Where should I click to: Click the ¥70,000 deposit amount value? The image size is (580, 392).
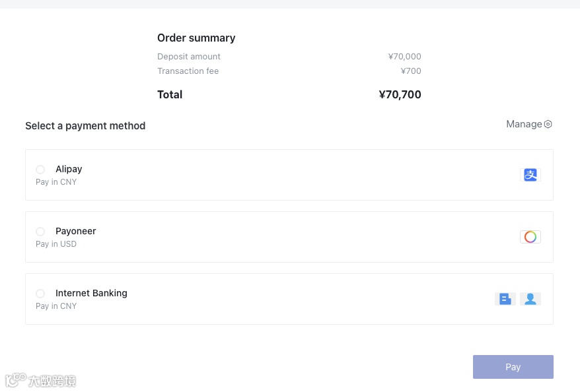point(404,57)
